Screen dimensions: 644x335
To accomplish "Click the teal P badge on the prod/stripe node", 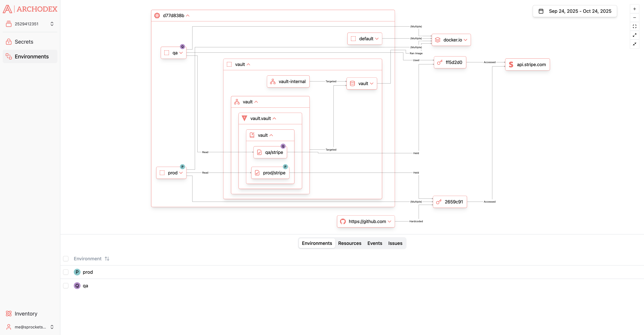I will pyautogui.click(x=285, y=166).
